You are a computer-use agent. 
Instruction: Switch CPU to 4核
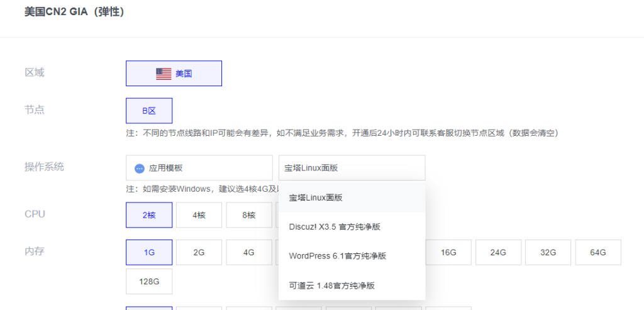click(x=199, y=215)
